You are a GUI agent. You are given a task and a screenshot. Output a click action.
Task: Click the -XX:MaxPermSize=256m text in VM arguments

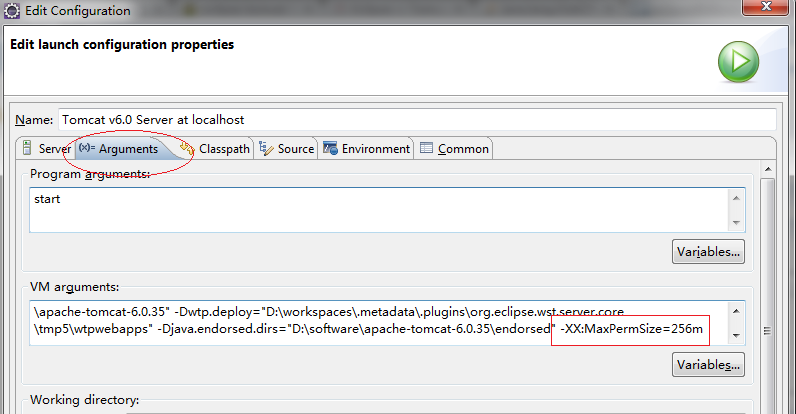point(631,329)
